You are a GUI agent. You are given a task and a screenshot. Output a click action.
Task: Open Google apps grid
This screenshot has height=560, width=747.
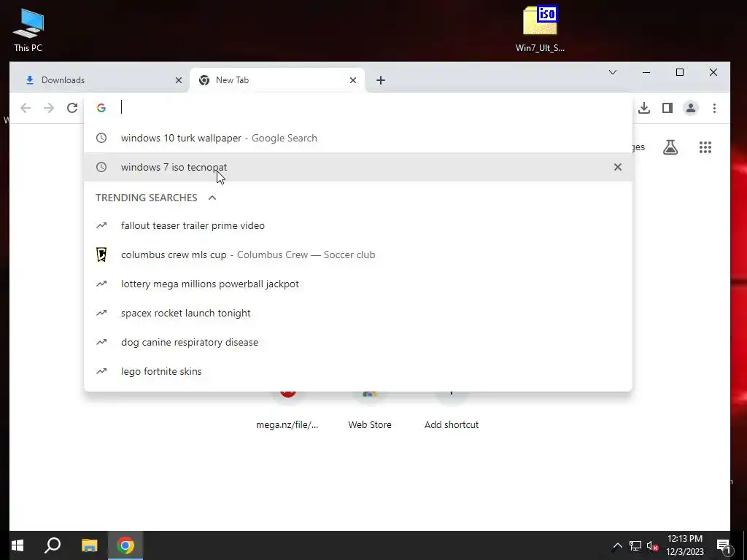pyautogui.click(x=705, y=147)
